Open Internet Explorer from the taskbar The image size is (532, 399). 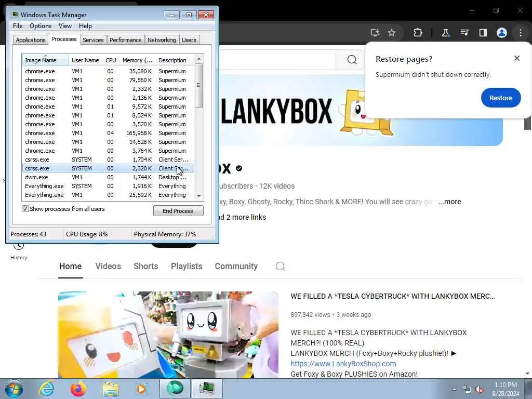(x=46, y=389)
